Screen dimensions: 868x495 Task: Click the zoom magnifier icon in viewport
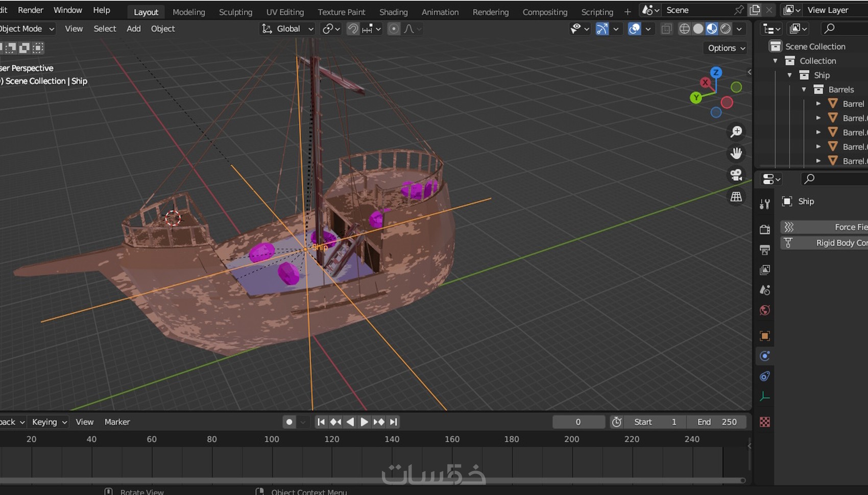click(736, 132)
